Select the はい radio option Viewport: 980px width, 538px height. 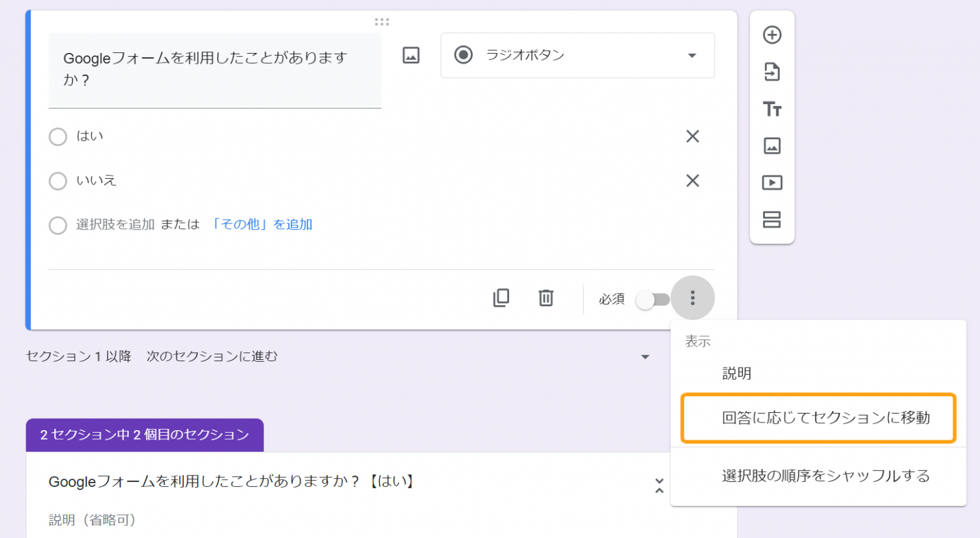[57, 137]
